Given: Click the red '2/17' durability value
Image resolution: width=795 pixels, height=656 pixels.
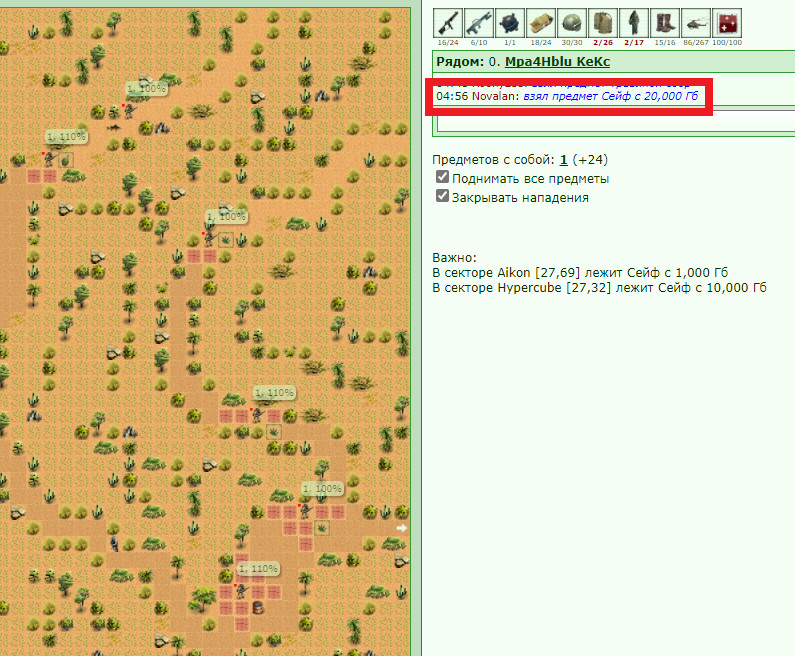Looking at the screenshot, I should (x=634, y=43).
